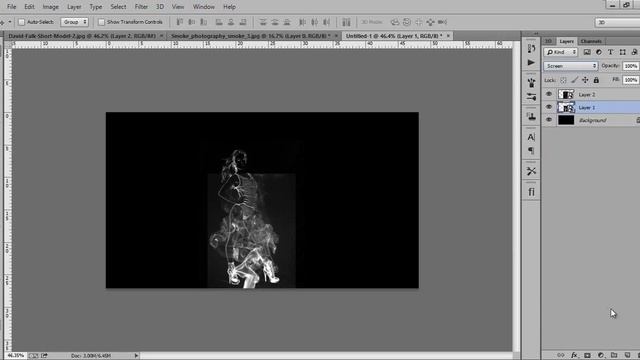Distribute top edges icon in options bar
The height and width of the screenshot is (360, 640).
click(x=263, y=22)
